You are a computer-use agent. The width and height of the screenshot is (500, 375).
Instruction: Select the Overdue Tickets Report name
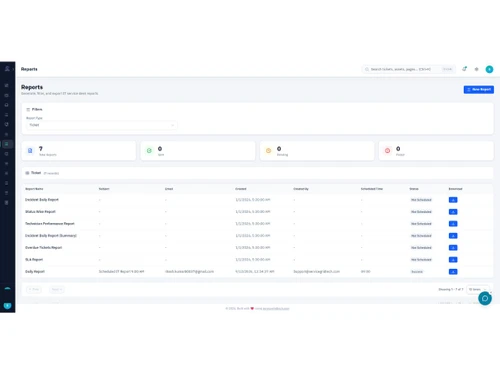tap(44, 248)
